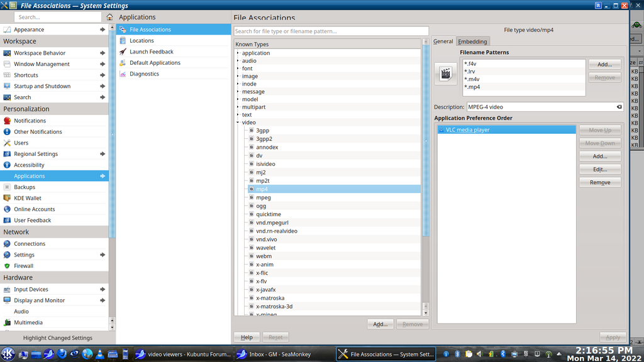Open Workspace Behavior settings

pyautogui.click(x=54, y=53)
